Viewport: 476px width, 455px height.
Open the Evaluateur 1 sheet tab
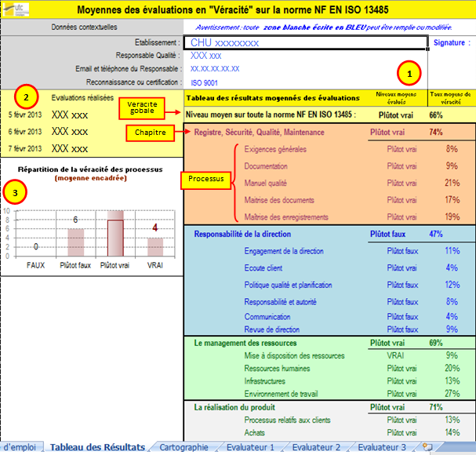click(x=250, y=447)
